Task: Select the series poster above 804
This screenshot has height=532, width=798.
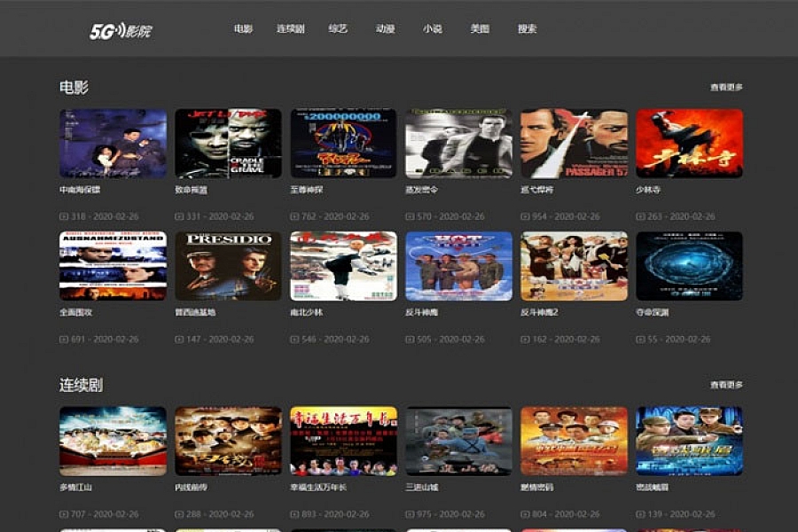Action: 574,442
